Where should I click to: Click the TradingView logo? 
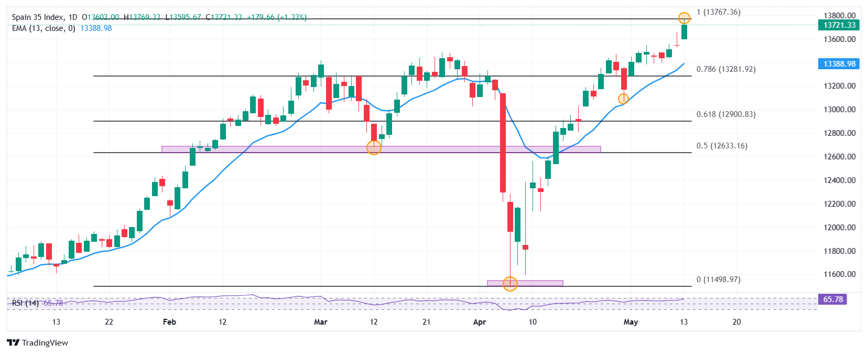point(38,342)
